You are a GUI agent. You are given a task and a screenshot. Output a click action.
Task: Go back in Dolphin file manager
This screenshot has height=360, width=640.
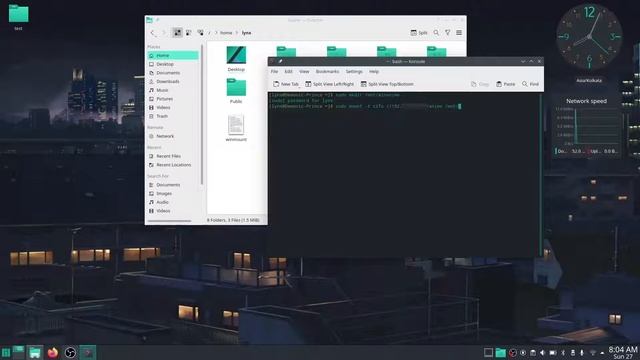point(153,33)
